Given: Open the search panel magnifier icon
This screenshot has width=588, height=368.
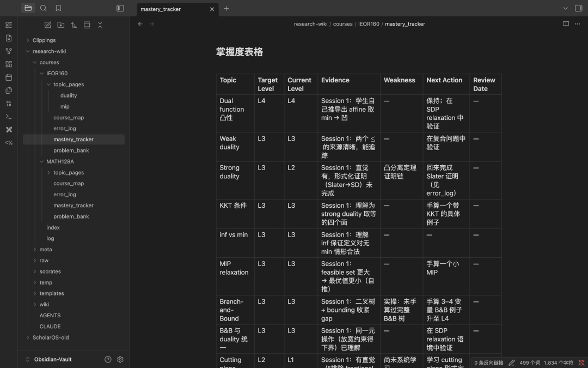Looking at the screenshot, I should [43, 8].
